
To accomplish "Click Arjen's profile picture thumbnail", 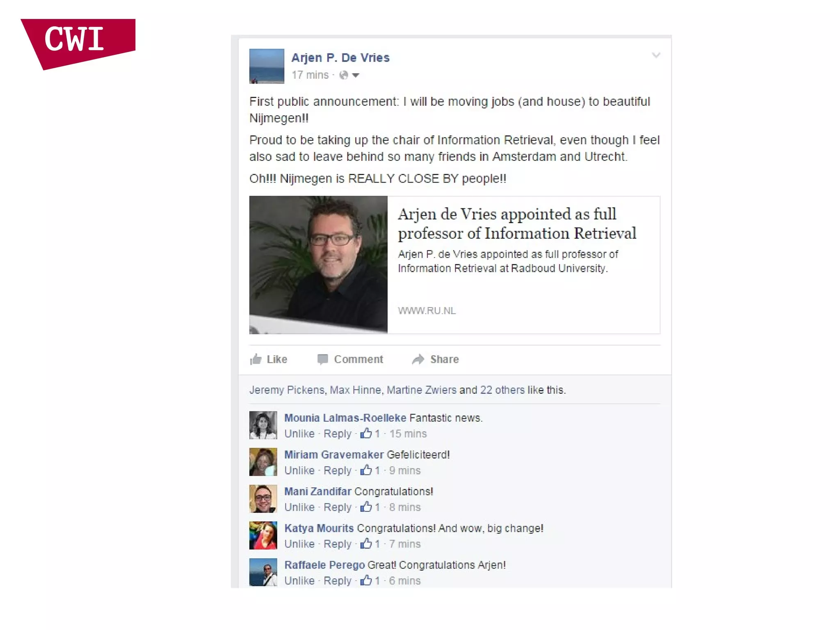I will (267, 66).
